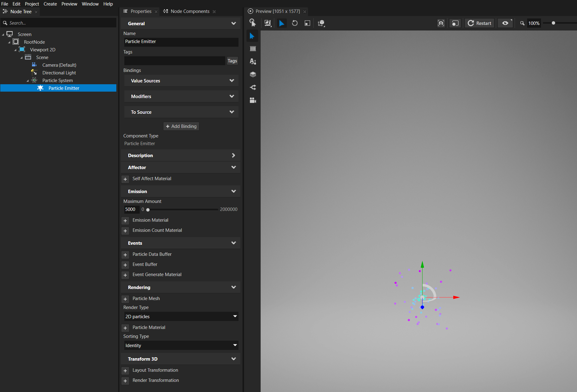577x392 pixels.
Task: Click the Restart button
Action: pyautogui.click(x=479, y=23)
